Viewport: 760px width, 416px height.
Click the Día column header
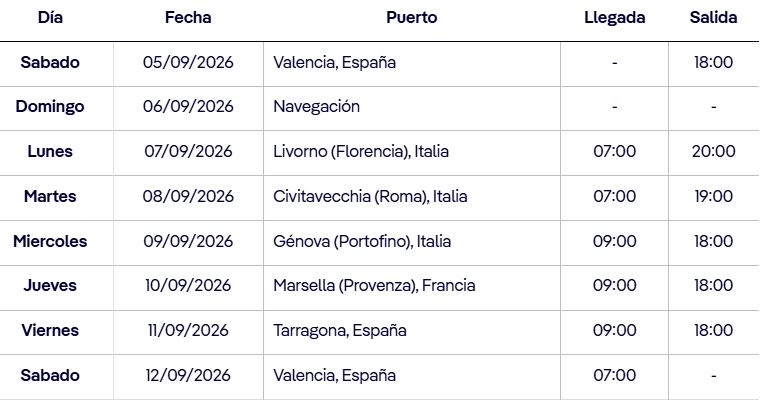coord(50,17)
